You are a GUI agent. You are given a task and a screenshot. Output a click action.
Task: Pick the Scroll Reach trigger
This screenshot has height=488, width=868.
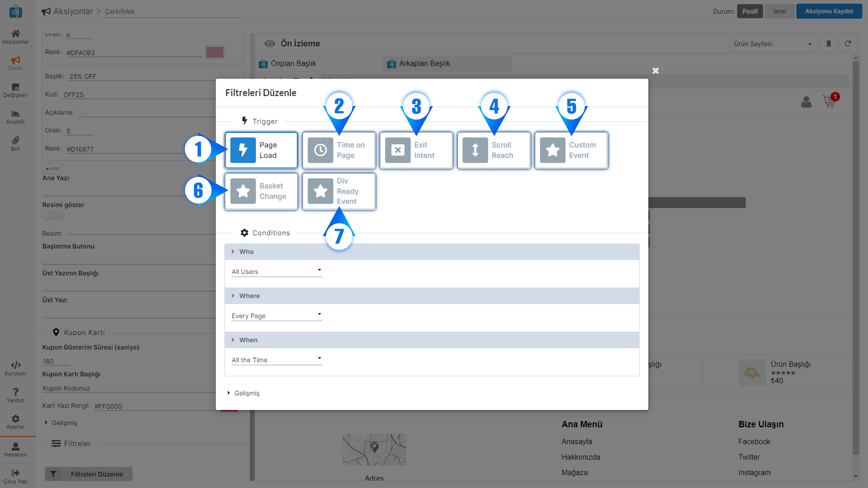[x=494, y=150]
